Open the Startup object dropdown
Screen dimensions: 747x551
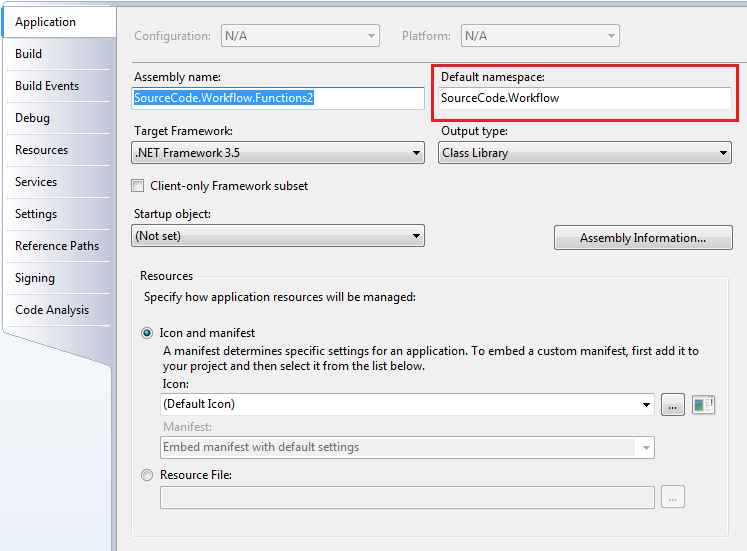click(278, 236)
